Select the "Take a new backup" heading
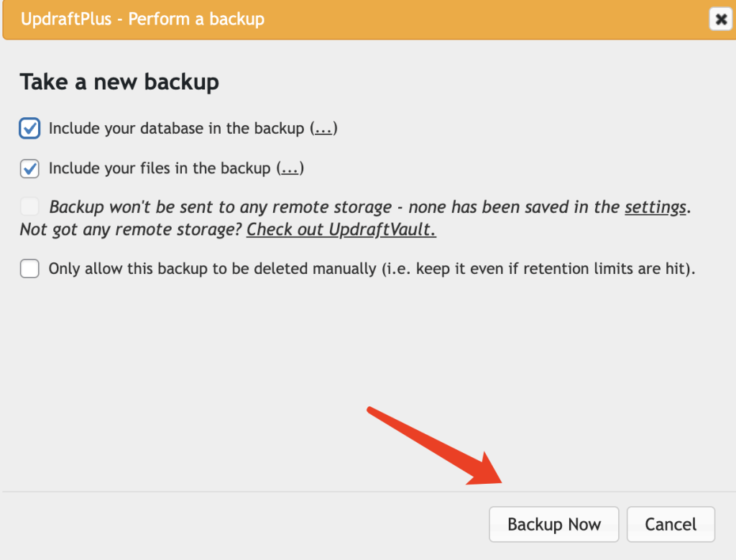Viewport: 736px width, 560px height. pos(119,82)
